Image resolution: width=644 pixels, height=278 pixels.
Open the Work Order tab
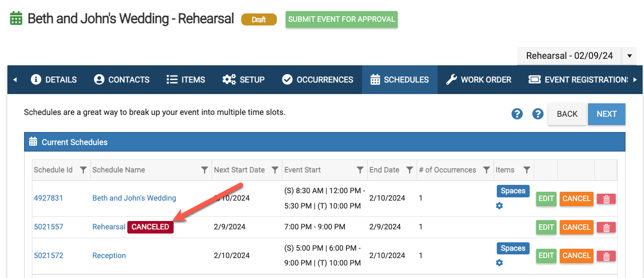(479, 80)
